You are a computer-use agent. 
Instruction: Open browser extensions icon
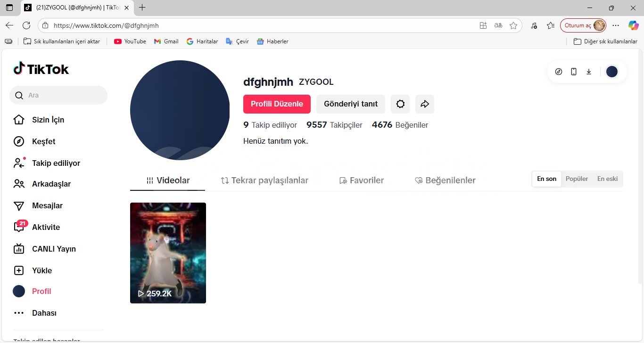(534, 25)
